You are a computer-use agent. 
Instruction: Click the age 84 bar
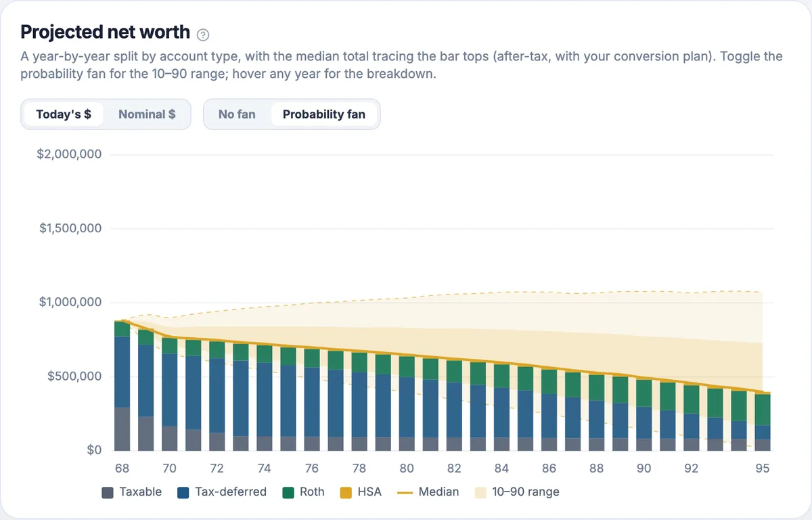(501, 408)
